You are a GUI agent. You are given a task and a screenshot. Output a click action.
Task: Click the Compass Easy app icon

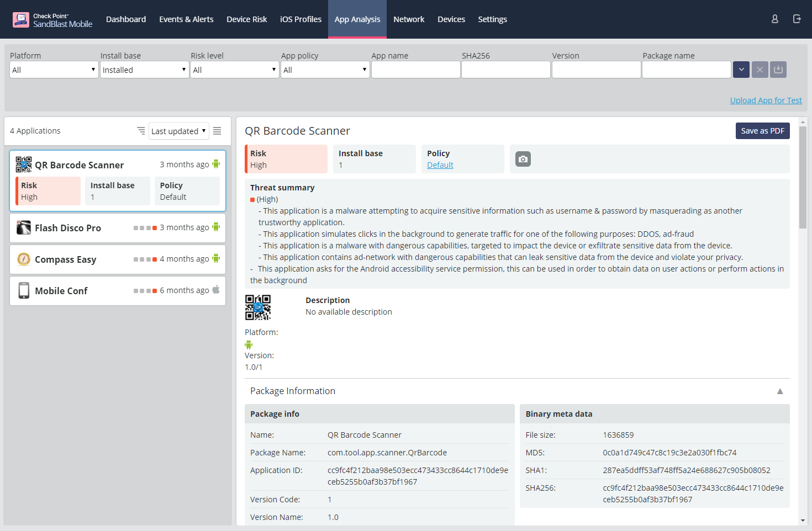tap(24, 259)
